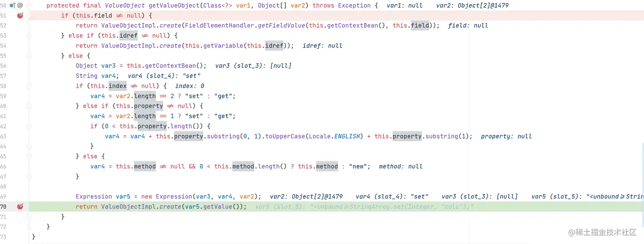The image size is (644, 244).
Task: Click the inline hint 'property: null' on line 63
Action: pyautogui.click(x=506, y=136)
